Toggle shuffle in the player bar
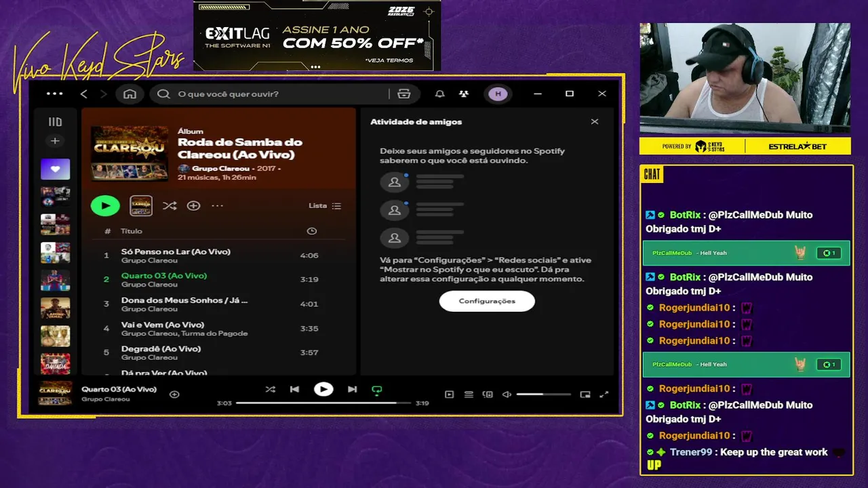868x488 pixels. [x=271, y=389]
